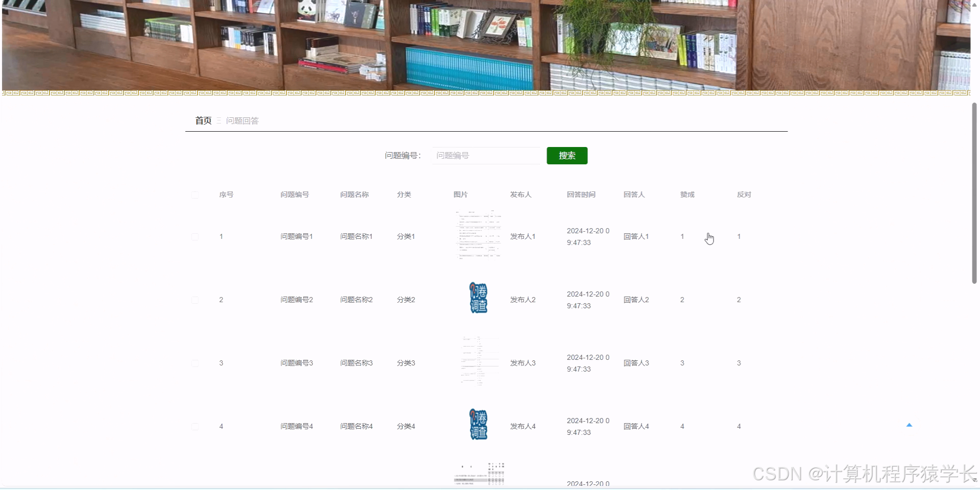Check the checkbox for row 4

(194, 426)
